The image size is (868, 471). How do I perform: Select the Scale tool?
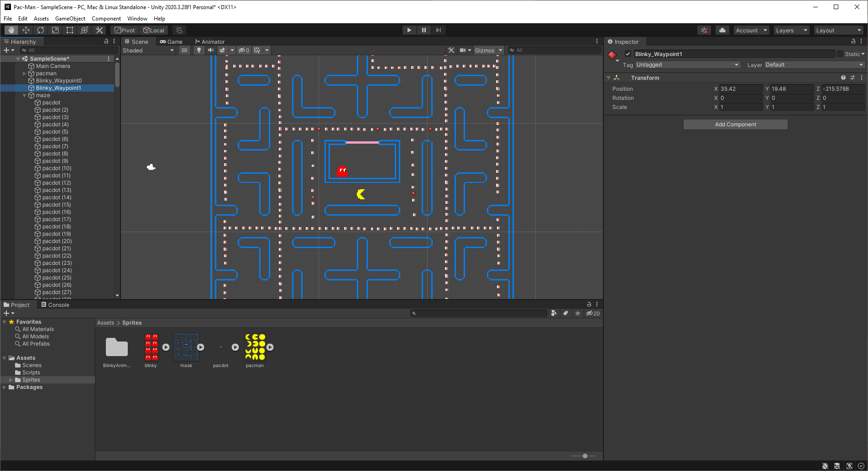click(x=55, y=30)
